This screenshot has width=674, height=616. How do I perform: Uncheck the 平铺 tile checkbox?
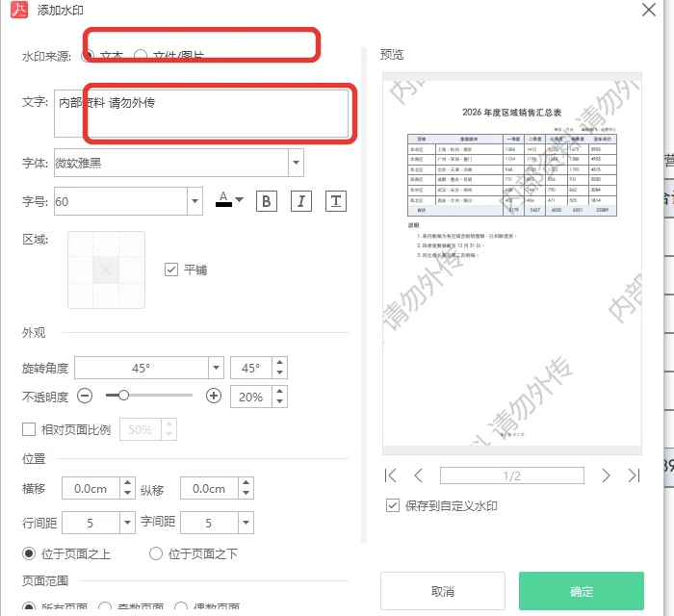point(171,269)
